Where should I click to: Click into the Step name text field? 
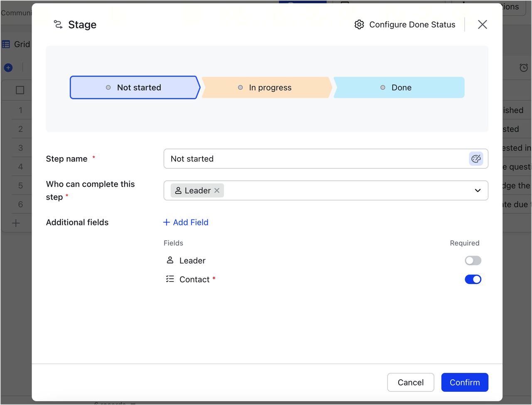pyautogui.click(x=316, y=159)
